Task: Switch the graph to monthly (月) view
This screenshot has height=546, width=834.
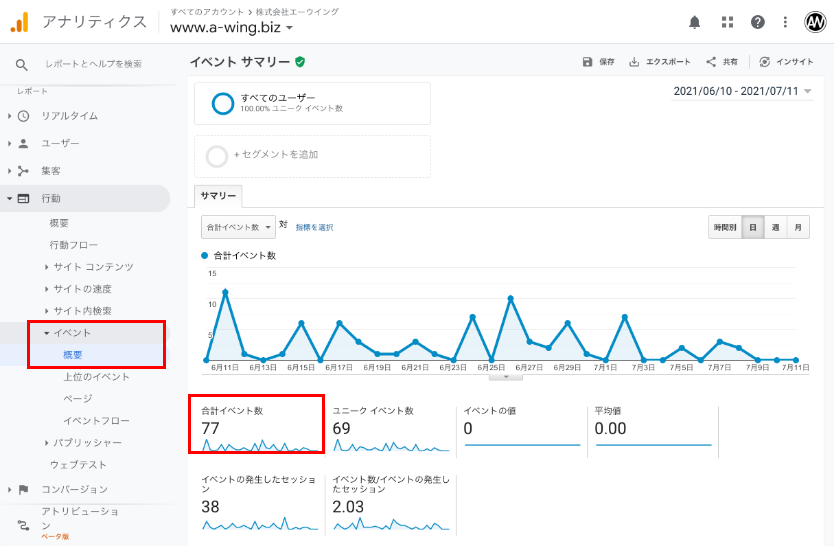Action: [798, 227]
